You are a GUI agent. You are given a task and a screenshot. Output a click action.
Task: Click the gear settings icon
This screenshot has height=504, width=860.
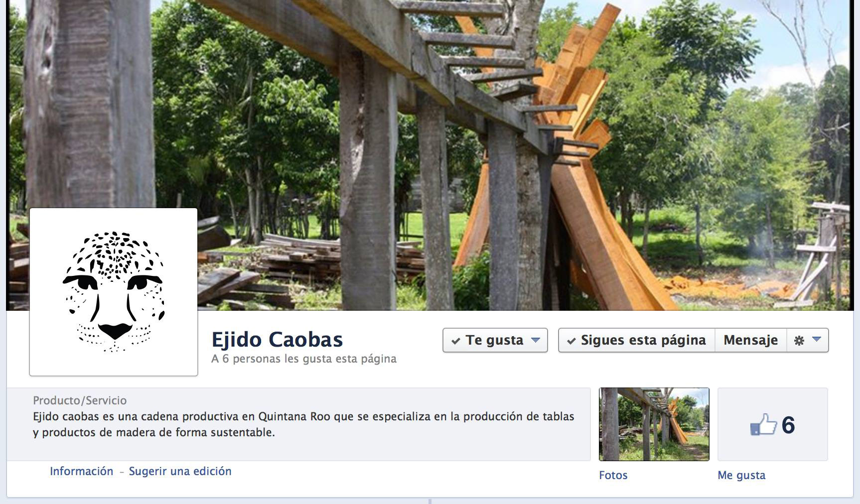[x=799, y=341]
